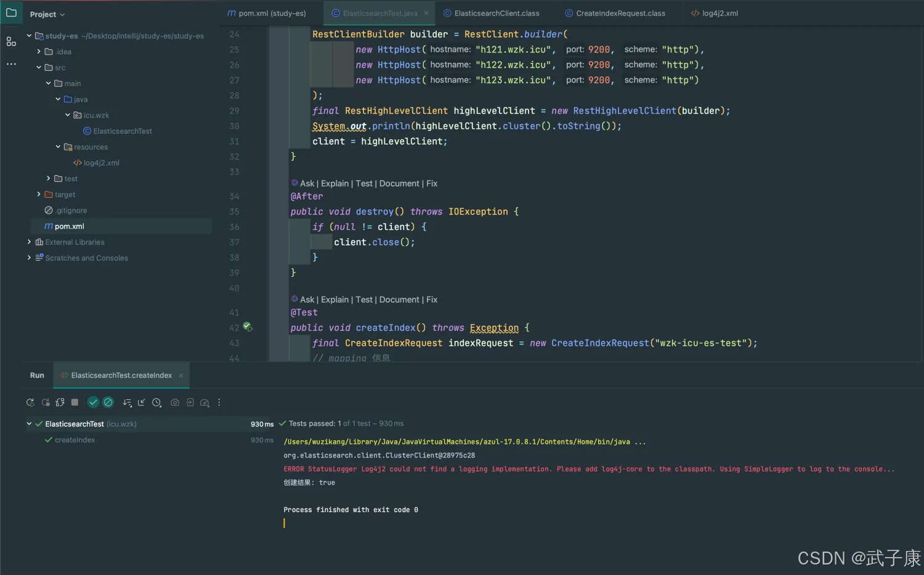Image resolution: width=924 pixels, height=575 pixels.
Task: Click Explain link above destroy method
Action: (x=334, y=184)
